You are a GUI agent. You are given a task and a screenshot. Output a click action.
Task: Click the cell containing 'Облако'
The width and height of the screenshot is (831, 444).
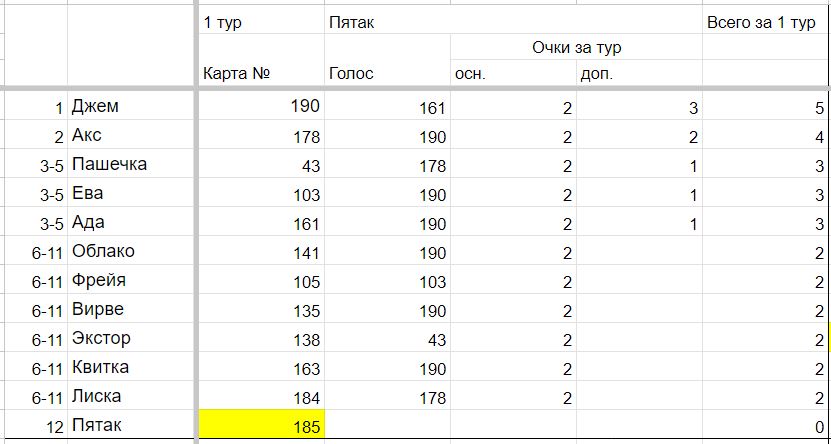pyautogui.click(x=131, y=251)
